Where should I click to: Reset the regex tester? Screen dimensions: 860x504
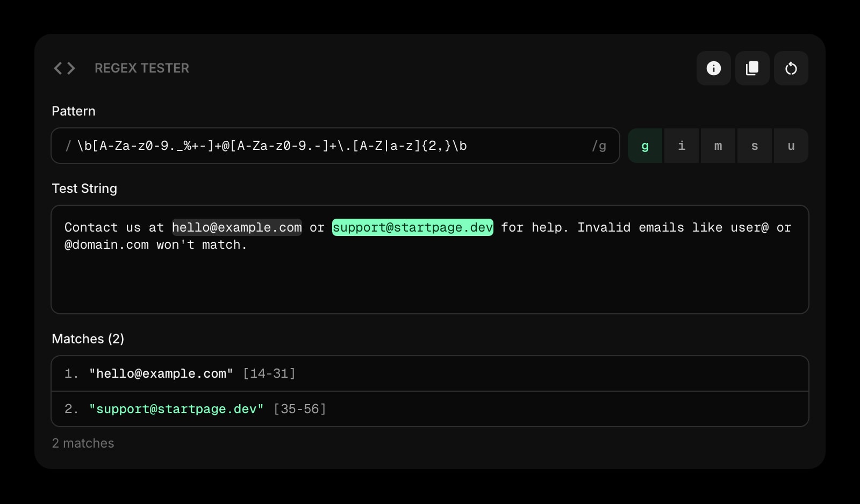click(x=791, y=68)
